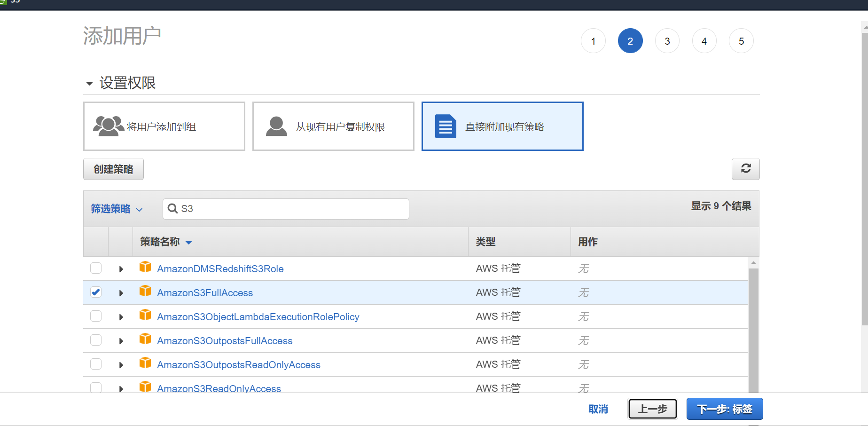Click the page vertical scrollbar
Viewport: 868px width, 426px height.
pos(865,179)
